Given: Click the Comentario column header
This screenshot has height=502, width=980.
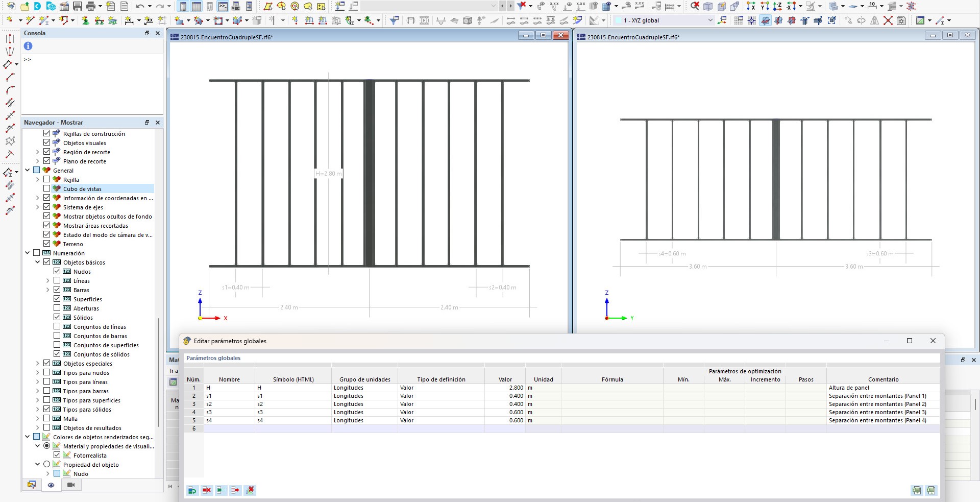Looking at the screenshot, I should click(883, 379).
